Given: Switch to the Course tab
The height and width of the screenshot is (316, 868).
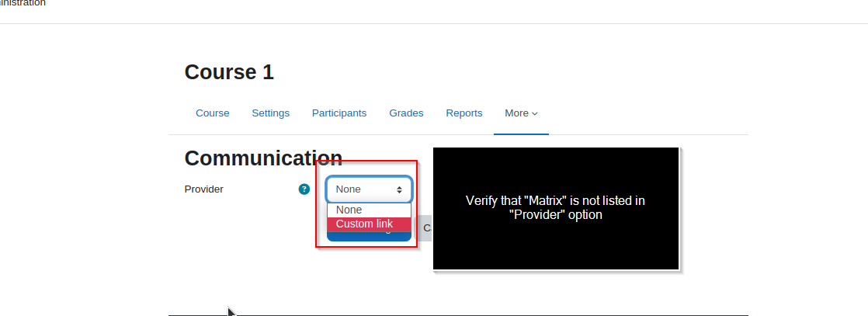Looking at the screenshot, I should pyautogui.click(x=213, y=113).
